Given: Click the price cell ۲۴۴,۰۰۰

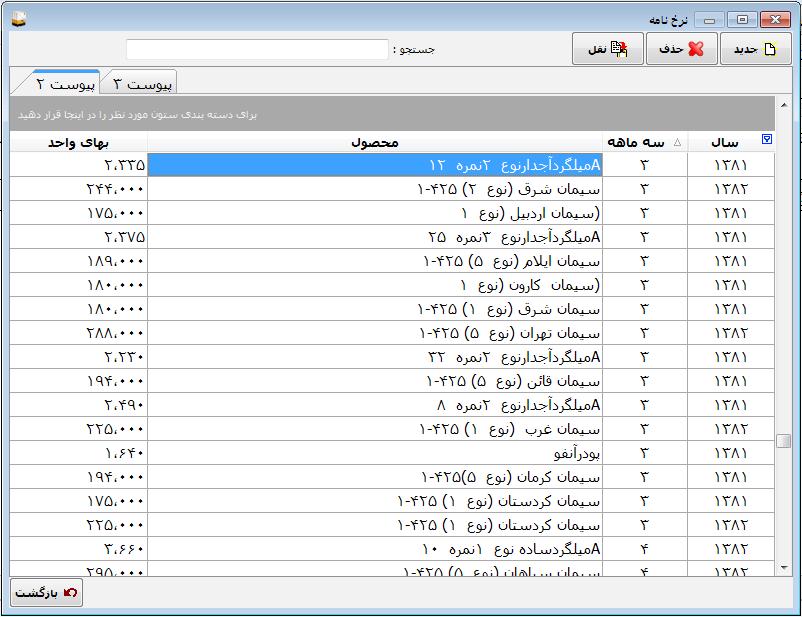Looking at the screenshot, I should coord(79,189).
